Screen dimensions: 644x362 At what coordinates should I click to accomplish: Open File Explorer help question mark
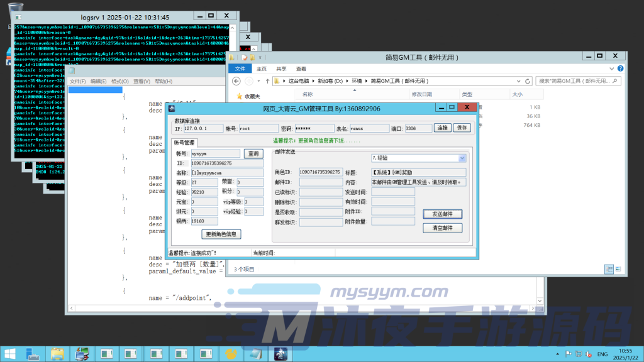[621, 69]
